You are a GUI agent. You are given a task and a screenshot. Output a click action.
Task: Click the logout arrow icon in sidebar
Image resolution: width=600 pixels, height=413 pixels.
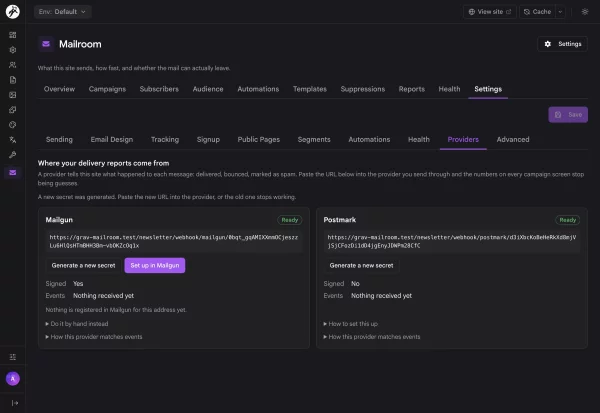click(x=15, y=403)
